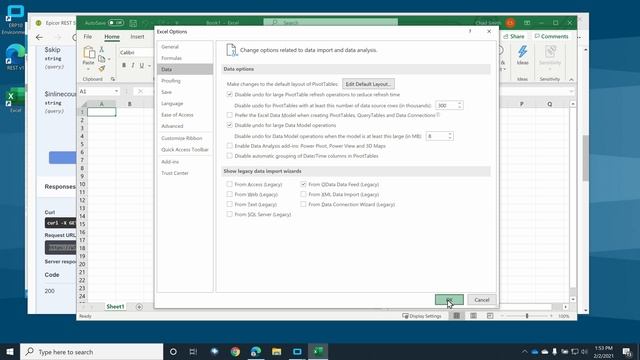Check From SQL Server (Legacy) wizard
Viewport: 640px width, 360px height.
(229, 214)
